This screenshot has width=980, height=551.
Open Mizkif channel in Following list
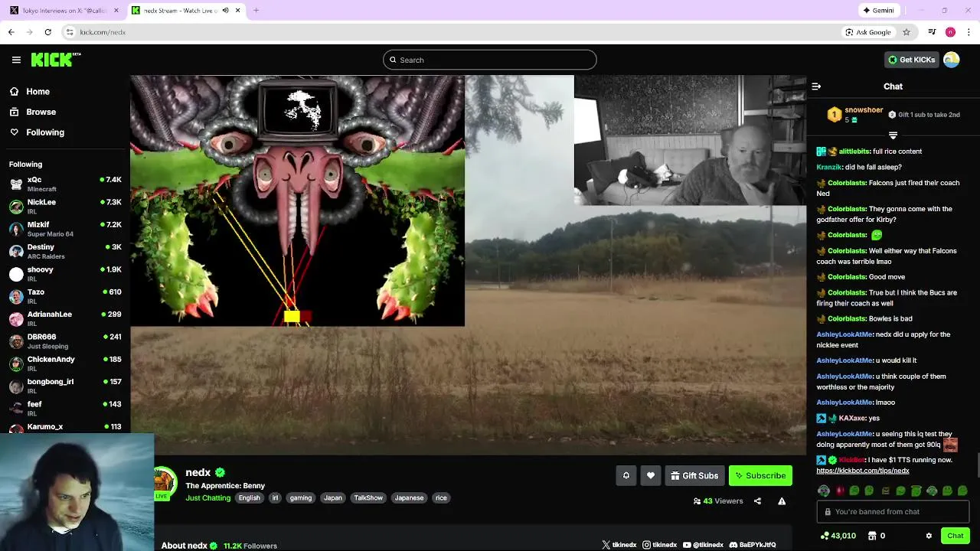pyautogui.click(x=65, y=229)
